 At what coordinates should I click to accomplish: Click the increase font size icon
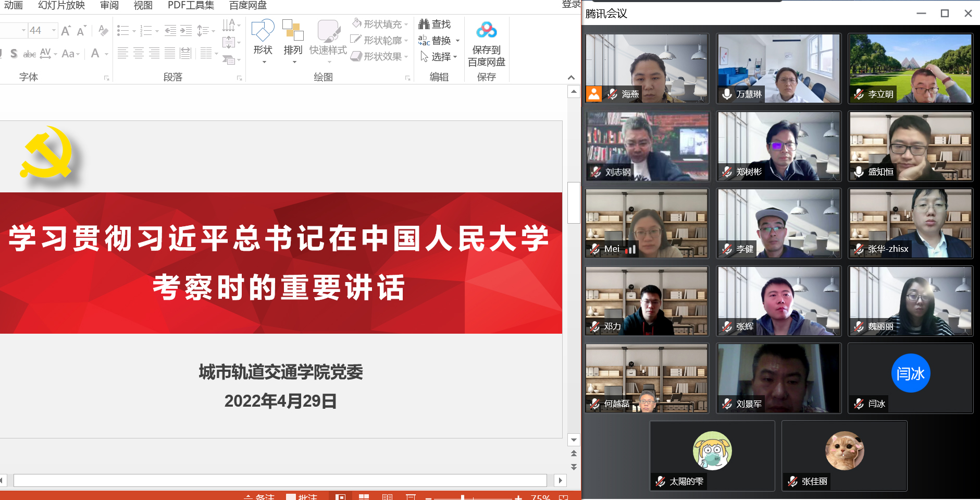(66, 31)
